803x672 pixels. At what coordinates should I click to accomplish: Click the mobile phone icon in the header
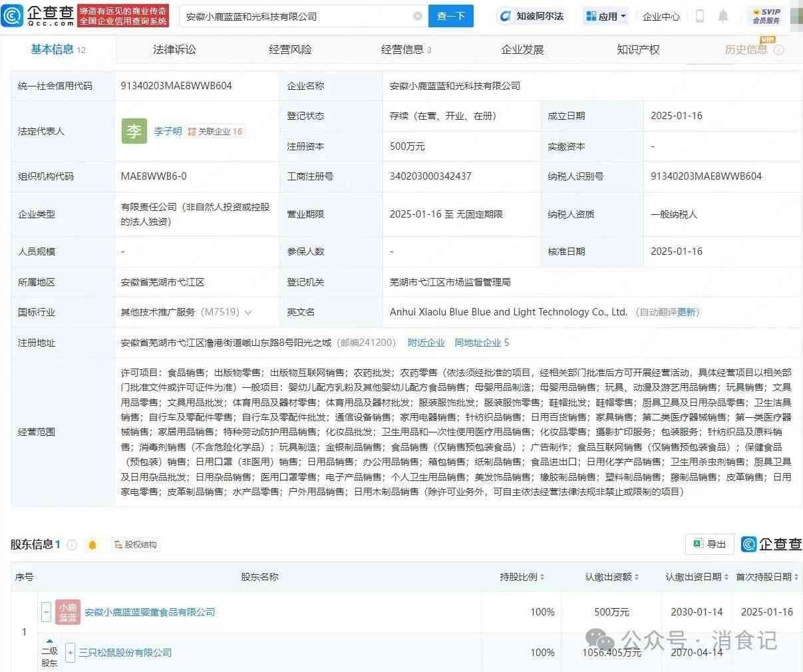699,16
